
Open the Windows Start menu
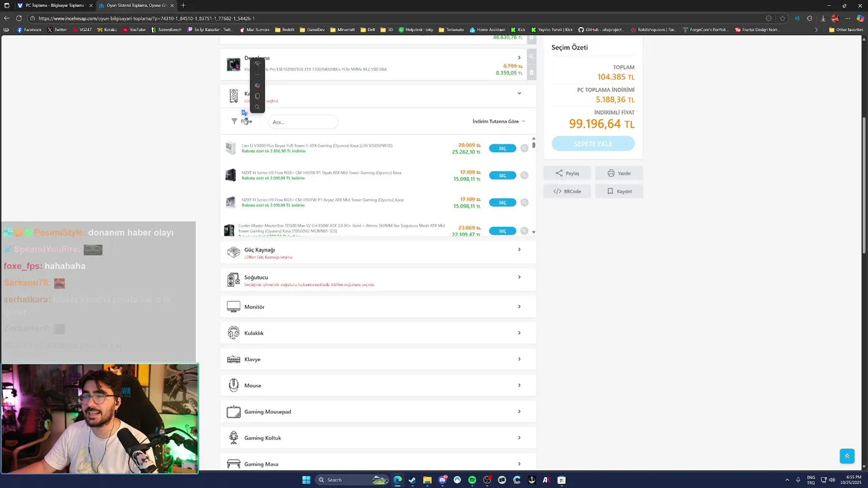tap(306, 480)
